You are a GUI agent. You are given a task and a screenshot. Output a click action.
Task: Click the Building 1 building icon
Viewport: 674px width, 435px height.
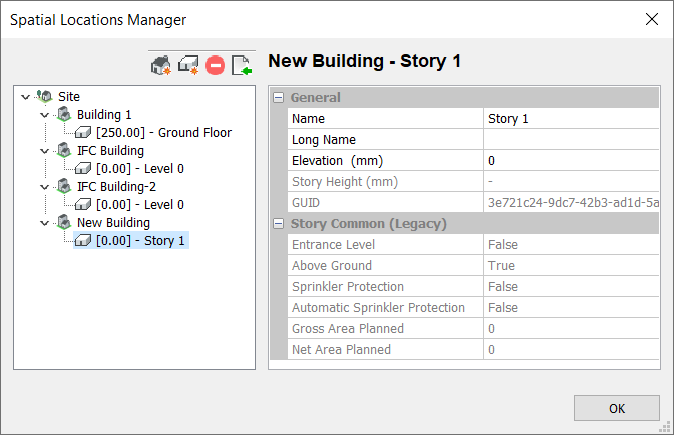[x=63, y=114]
